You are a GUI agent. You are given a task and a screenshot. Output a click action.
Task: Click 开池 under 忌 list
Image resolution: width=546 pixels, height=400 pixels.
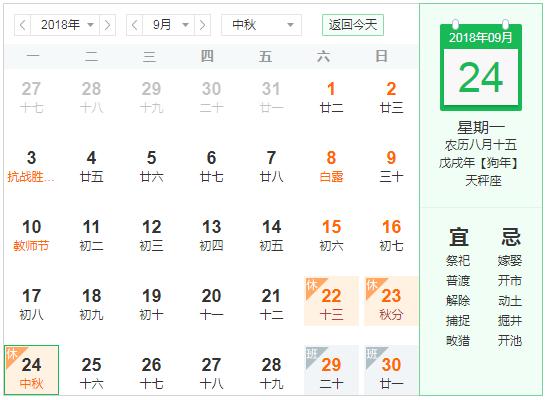pos(510,340)
